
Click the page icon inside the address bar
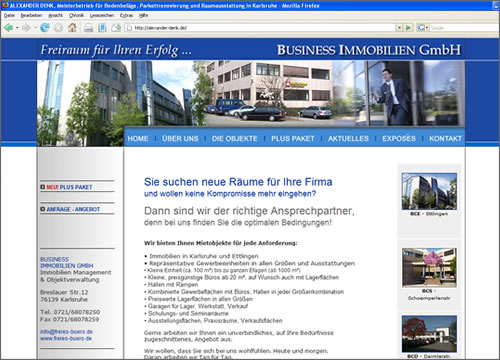pyautogui.click(x=130, y=28)
